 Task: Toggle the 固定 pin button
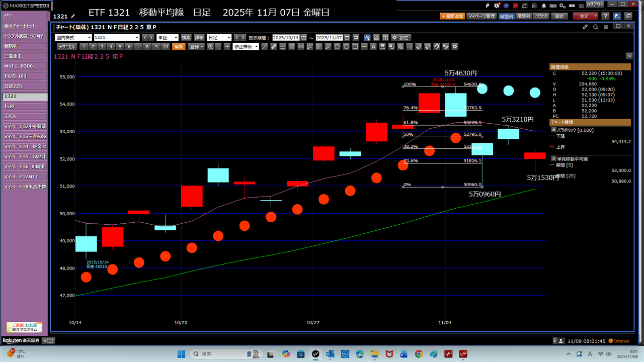pyautogui.click(x=559, y=16)
